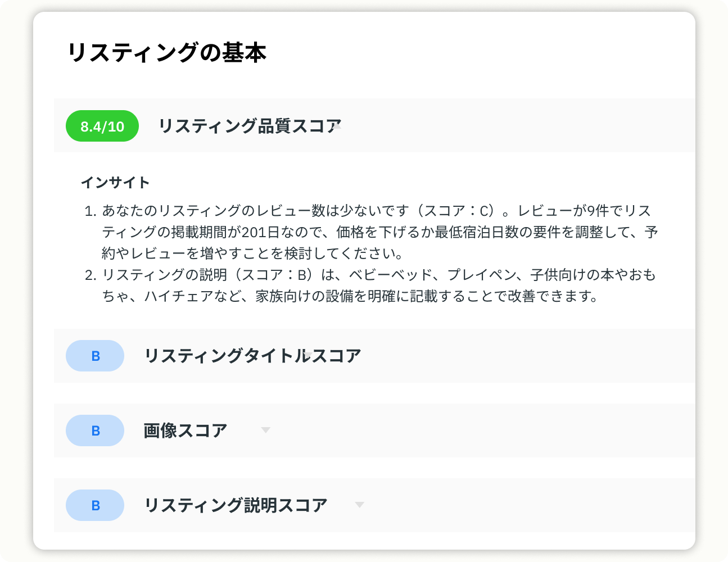Click the B badge beside リスティング説明スコア
Viewport: 728px width, 562px height.
tap(95, 505)
